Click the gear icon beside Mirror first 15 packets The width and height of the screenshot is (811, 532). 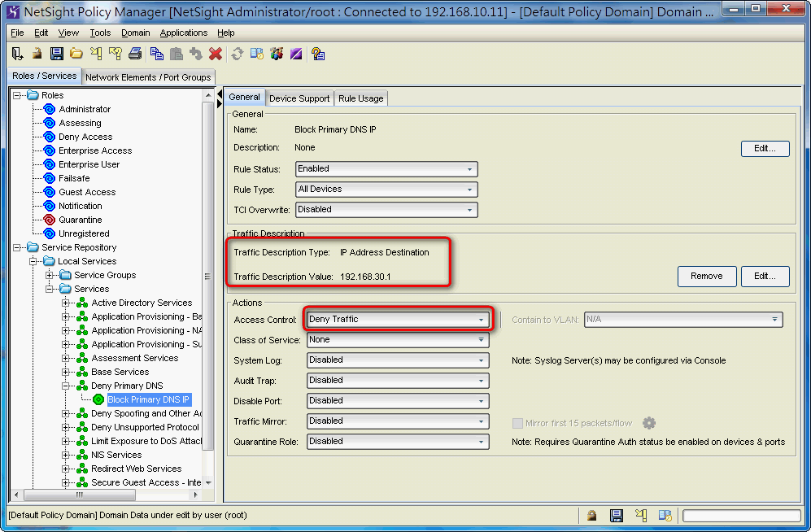click(x=649, y=423)
